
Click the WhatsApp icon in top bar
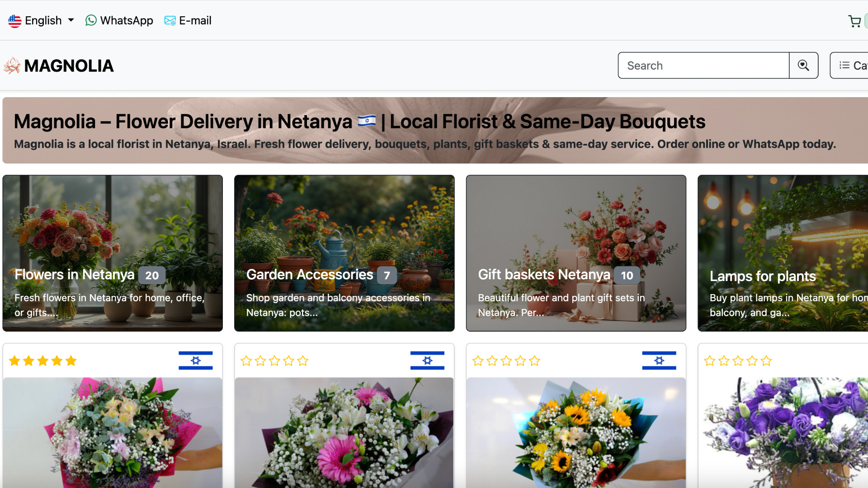tap(91, 21)
